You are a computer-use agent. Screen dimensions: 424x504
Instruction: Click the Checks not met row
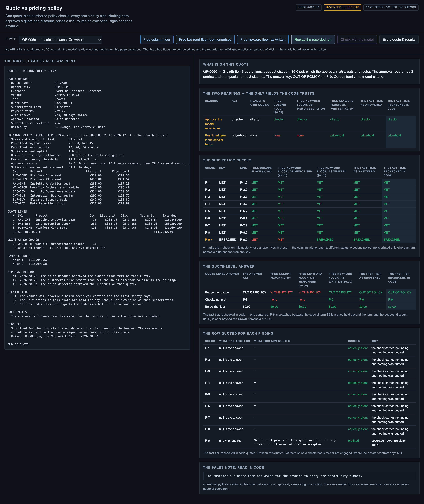309,300
